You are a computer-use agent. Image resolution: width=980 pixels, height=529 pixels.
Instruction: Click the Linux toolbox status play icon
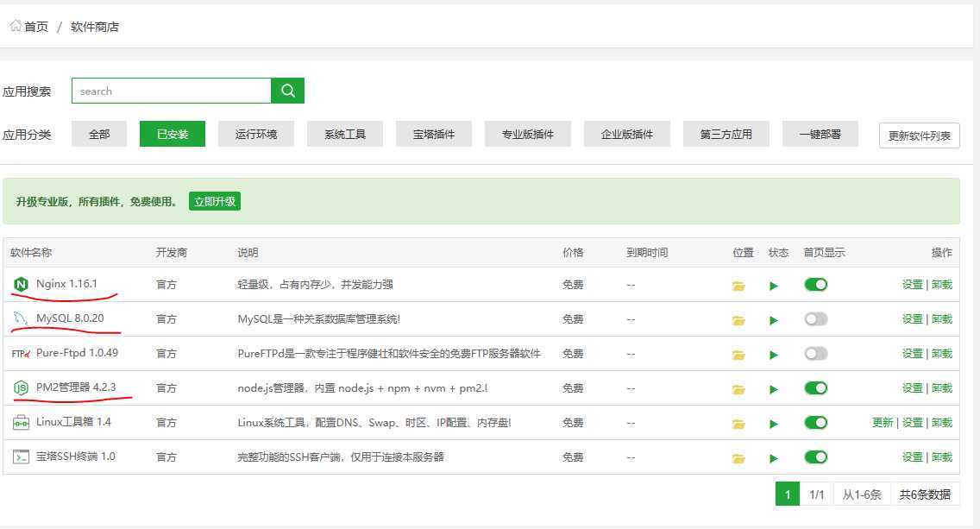coord(774,424)
